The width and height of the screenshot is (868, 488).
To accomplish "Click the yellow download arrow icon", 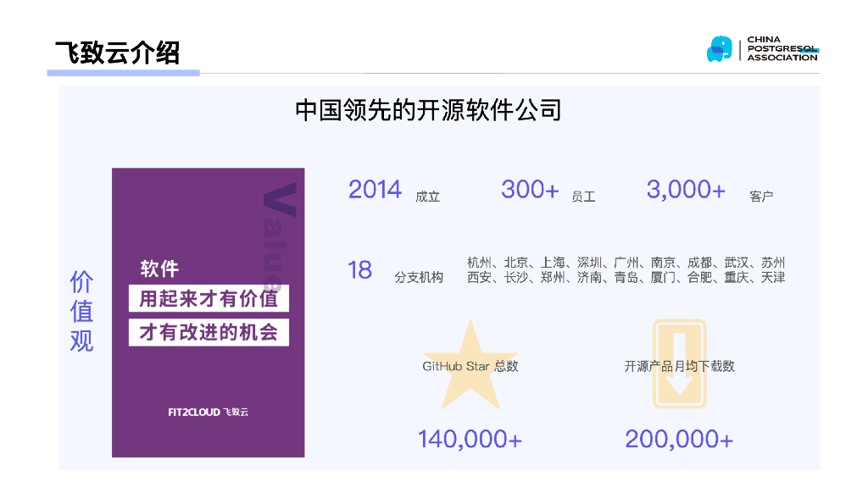I will pyautogui.click(x=679, y=364).
